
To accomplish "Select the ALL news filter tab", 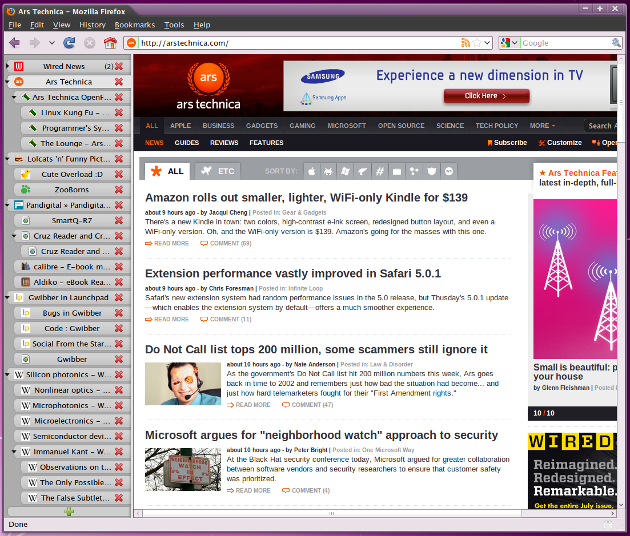I will coord(167,172).
